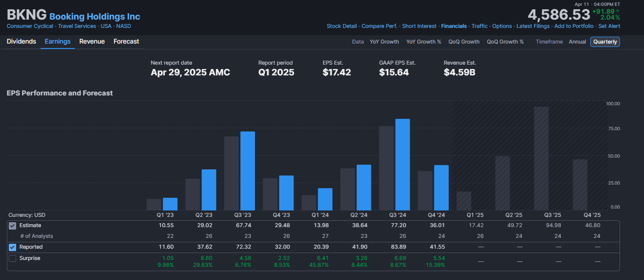Image resolution: width=644 pixels, height=280 pixels.
Task: Click the Q4 '24 blue reported bar
Action: (x=441, y=187)
